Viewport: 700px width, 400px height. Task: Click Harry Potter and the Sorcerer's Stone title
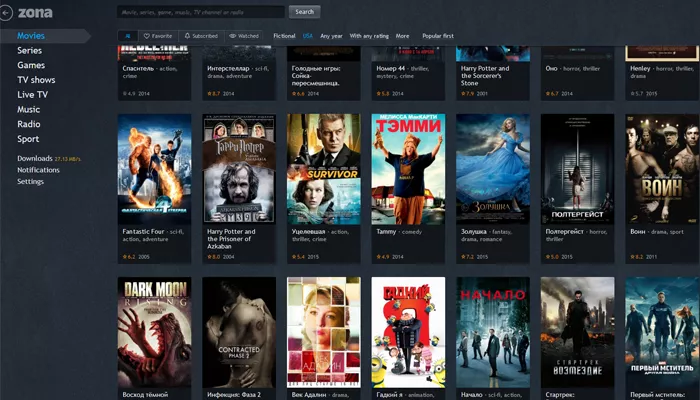tap(485, 76)
